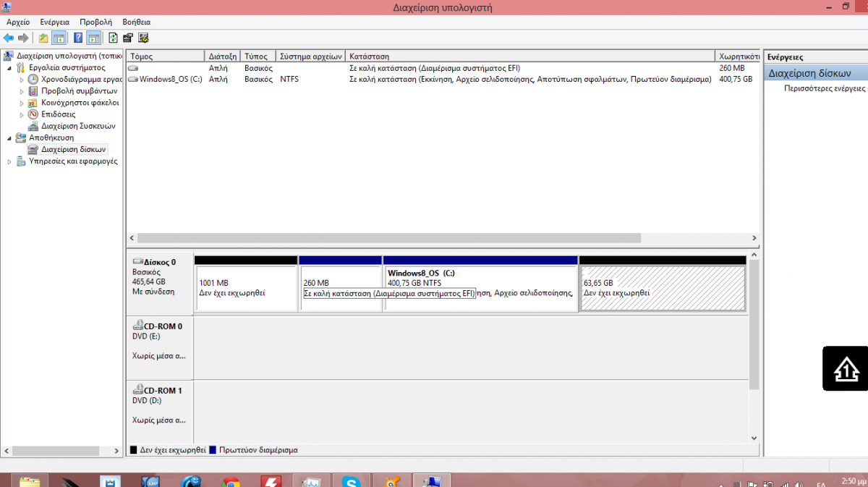The width and height of the screenshot is (868, 487).
Task: Click the 260 MB capacity cell
Action: pyautogui.click(x=732, y=68)
